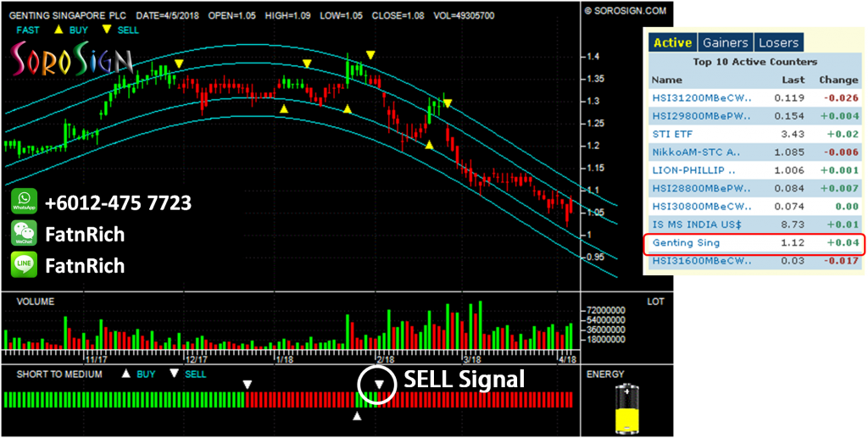Click the WhatsApp icon
The height and width of the screenshot is (438, 868).
pos(25,202)
